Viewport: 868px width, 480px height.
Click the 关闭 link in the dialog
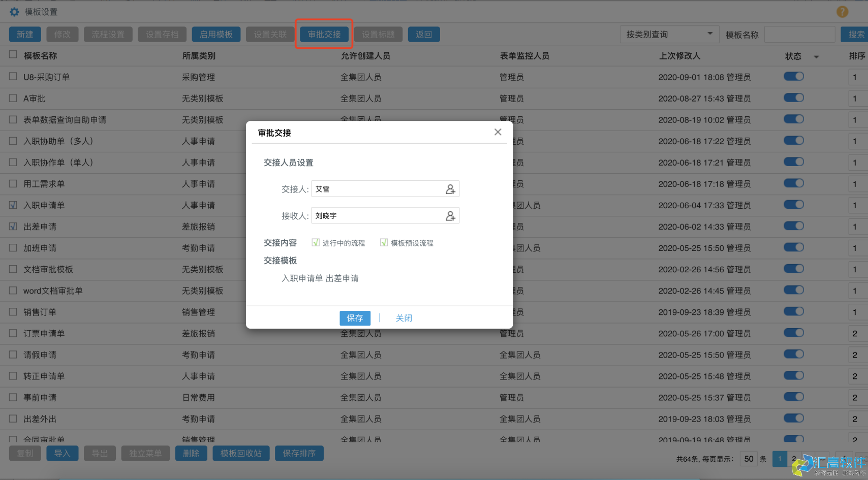(404, 318)
